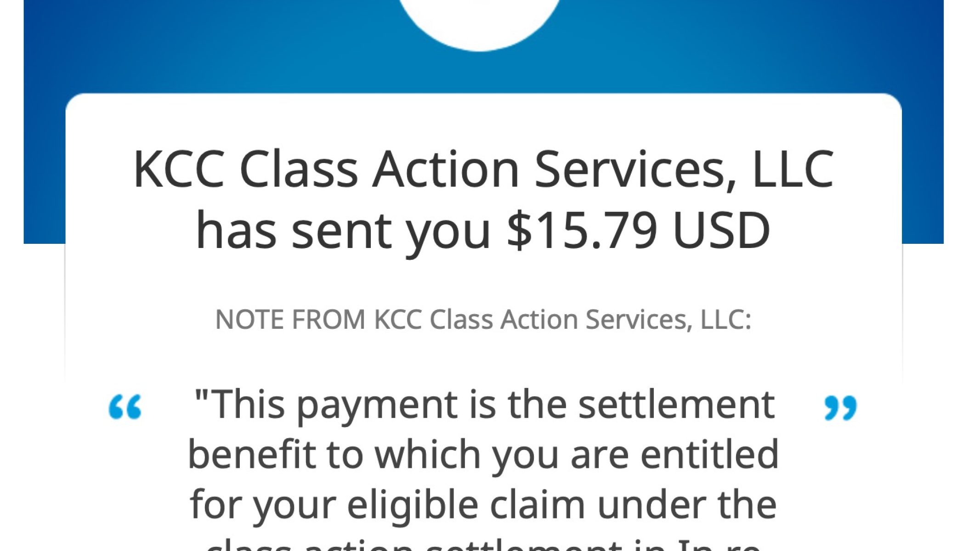Click "for your" starting the third note line
Screen dimensions: 980x551
pos(262,505)
